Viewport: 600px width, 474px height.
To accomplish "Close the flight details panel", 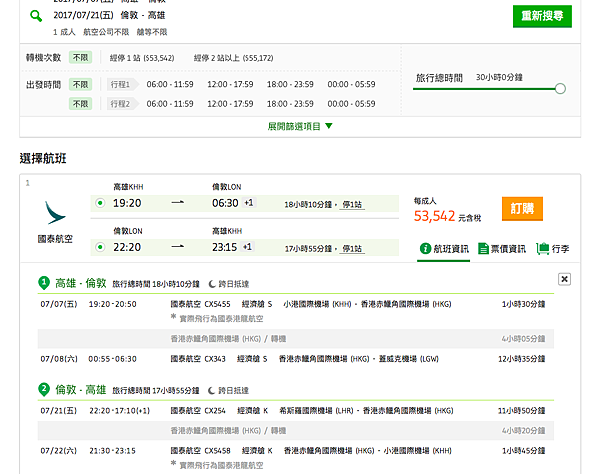I will [x=564, y=279].
